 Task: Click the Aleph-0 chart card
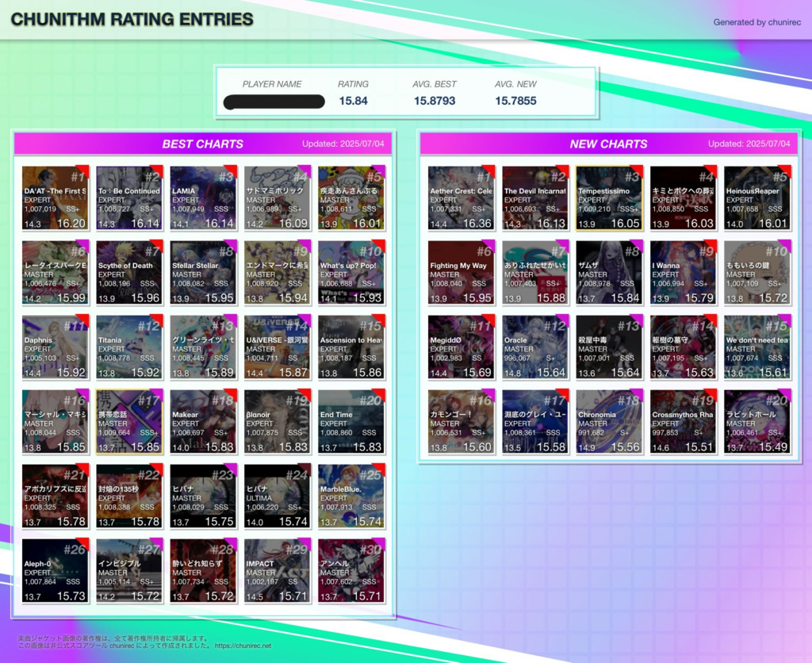56,571
